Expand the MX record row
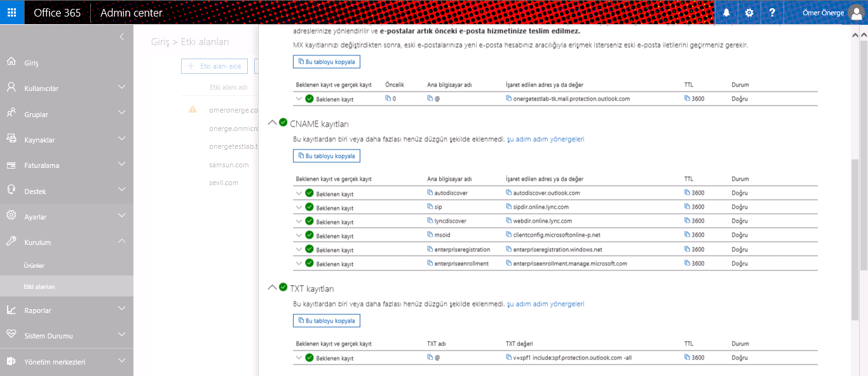Viewport: 868px width, 376px height. 299,99
